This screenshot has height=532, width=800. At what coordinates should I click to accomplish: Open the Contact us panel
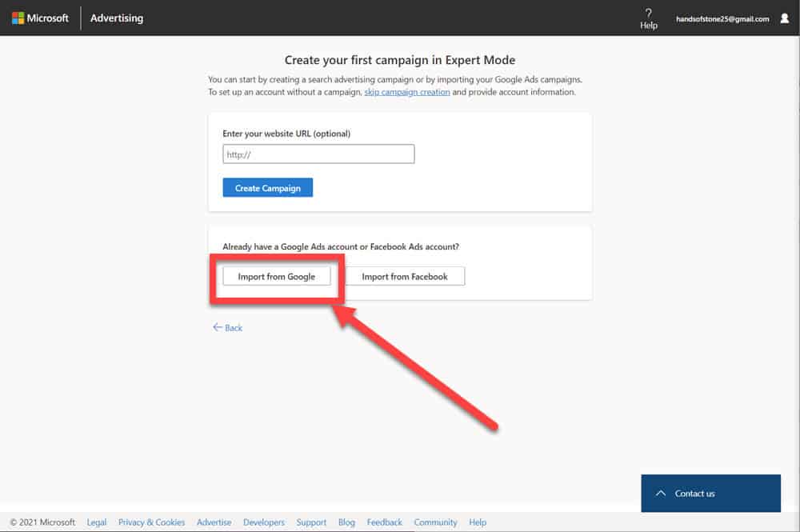point(710,494)
